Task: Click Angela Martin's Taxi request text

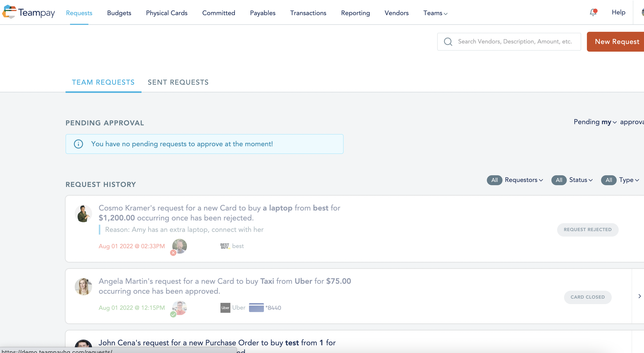Action: [x=225, y=286]
